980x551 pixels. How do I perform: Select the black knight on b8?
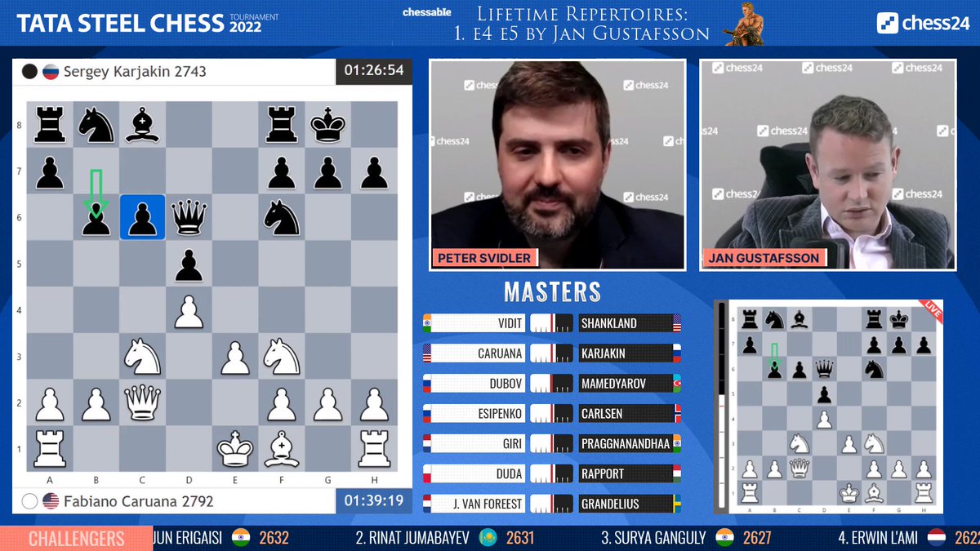(x=96, y=125)
